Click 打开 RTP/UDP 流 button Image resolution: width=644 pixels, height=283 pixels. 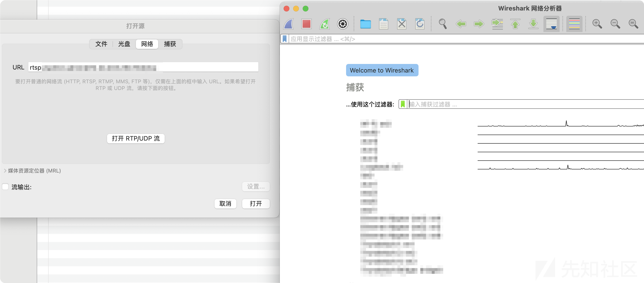(136, 138)
